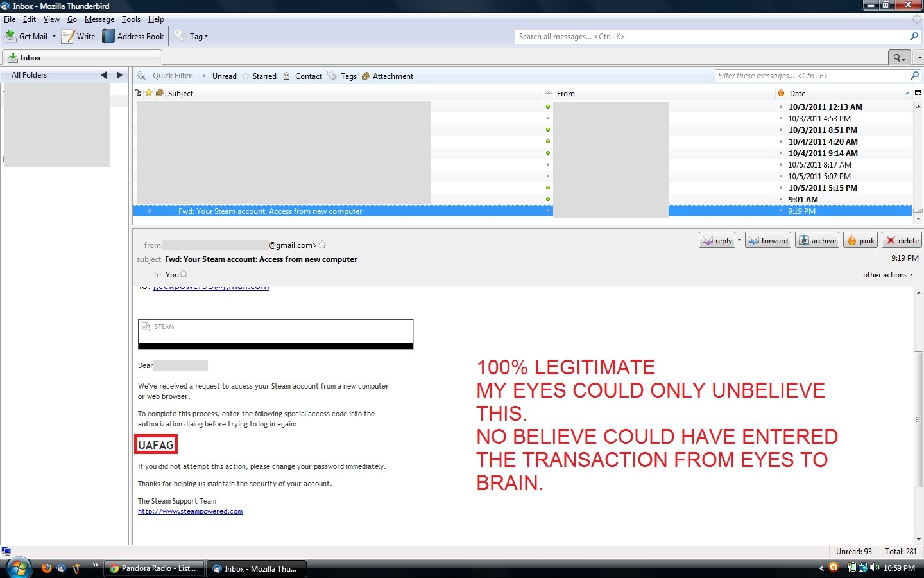Archive the message
Image resolution: width=924 pixels, height=578 pixels.
(817, 240)
